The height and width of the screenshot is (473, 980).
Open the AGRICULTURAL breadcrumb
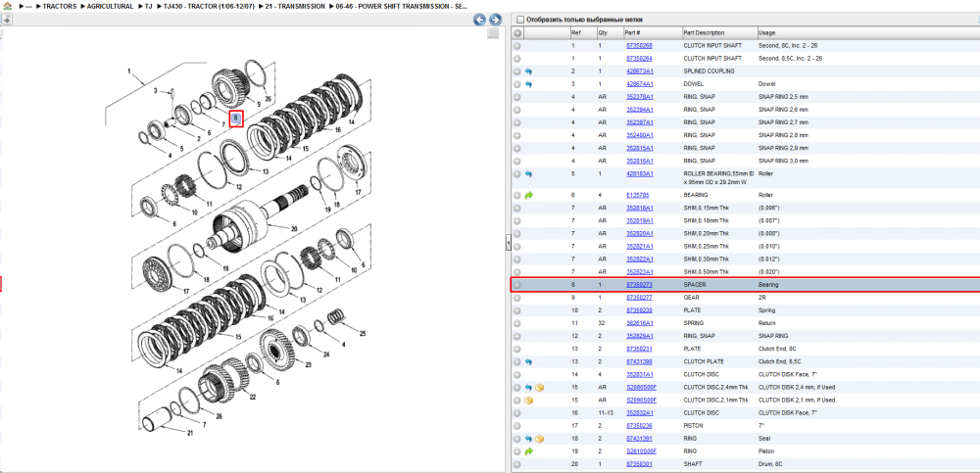click(110, 6)
